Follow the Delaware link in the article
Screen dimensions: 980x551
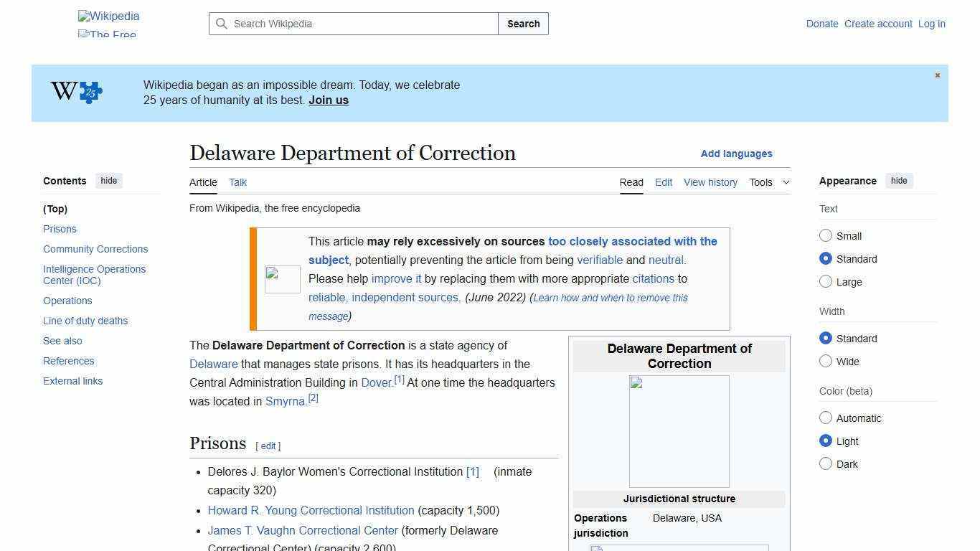click(213, 364)
